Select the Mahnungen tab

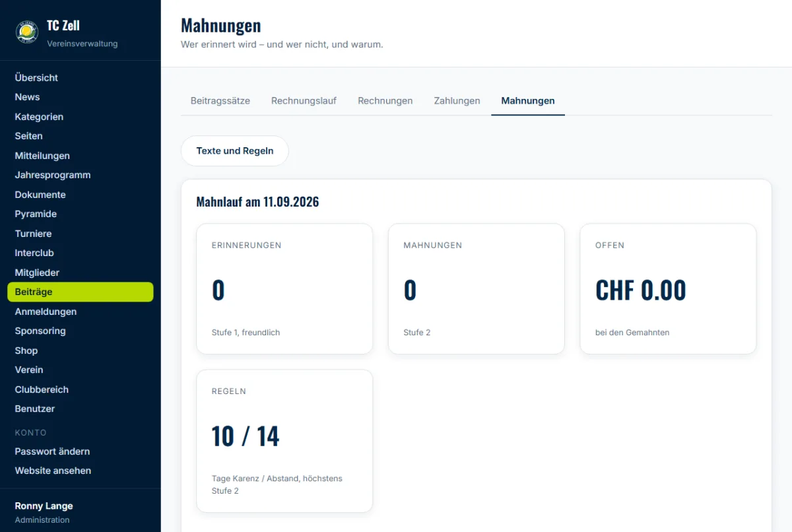[528, 101]
